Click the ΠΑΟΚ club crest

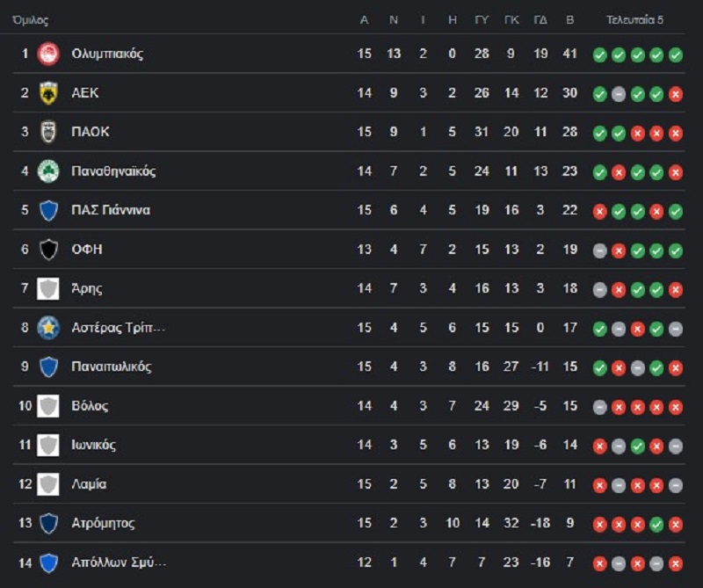coord(48,132)
